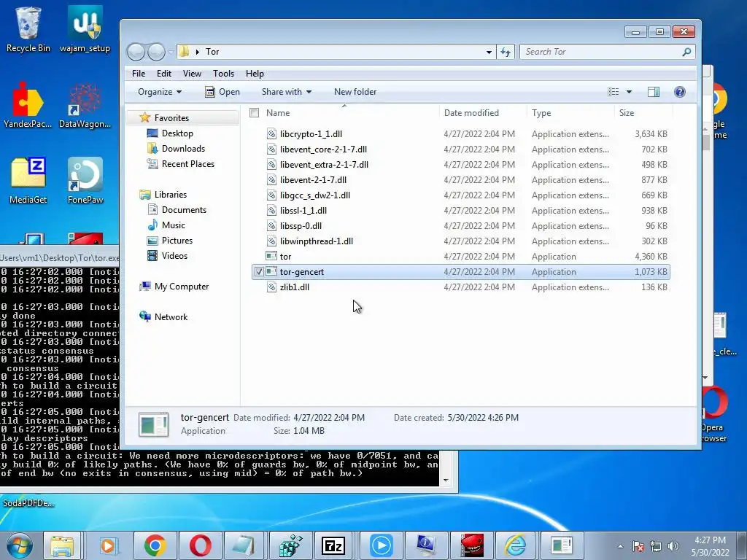Expand the address bar history dropdown
This screenshot has width=747, height=560.
pos(489,52)
